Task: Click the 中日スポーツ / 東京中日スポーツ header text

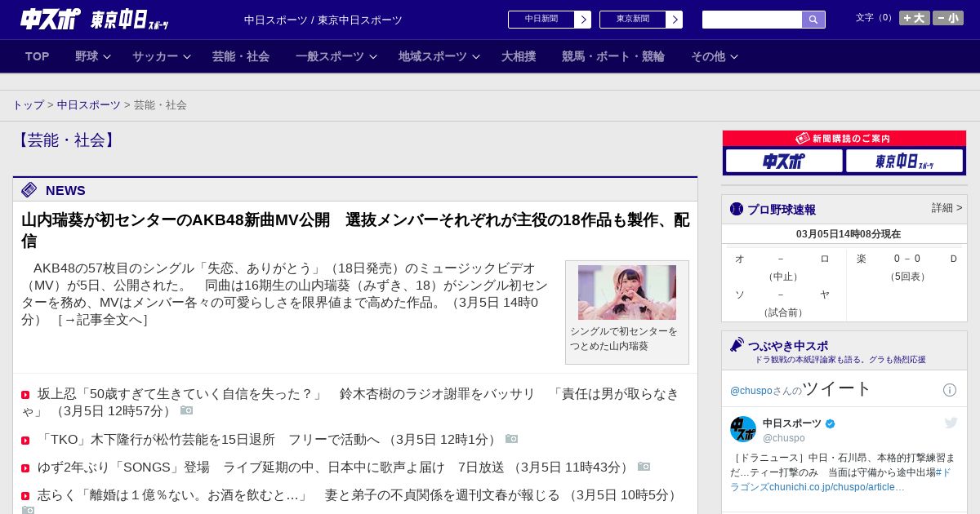Action: point(323,20)
